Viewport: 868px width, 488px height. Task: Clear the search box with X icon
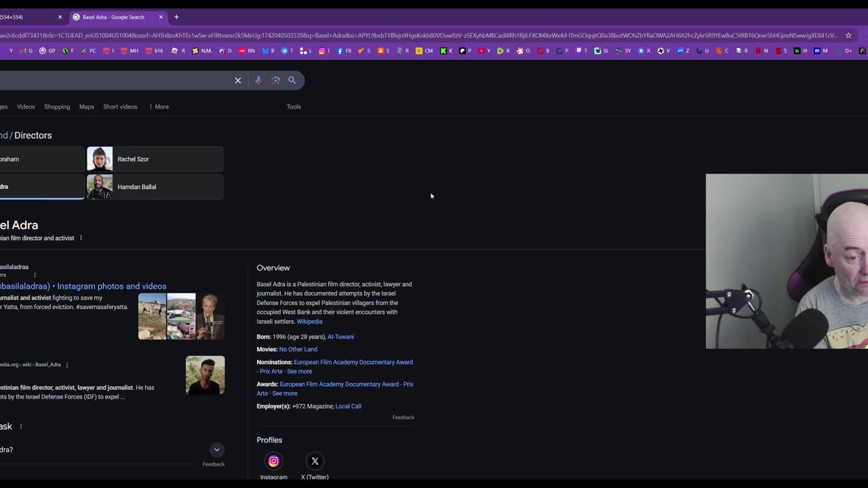coord(238,80)
